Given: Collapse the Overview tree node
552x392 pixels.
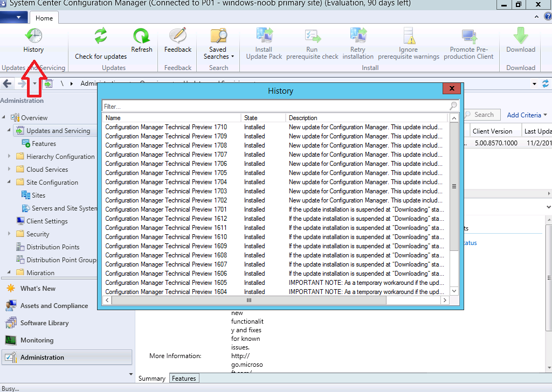Looking at the screenshot, I should (x=4, y=117).
